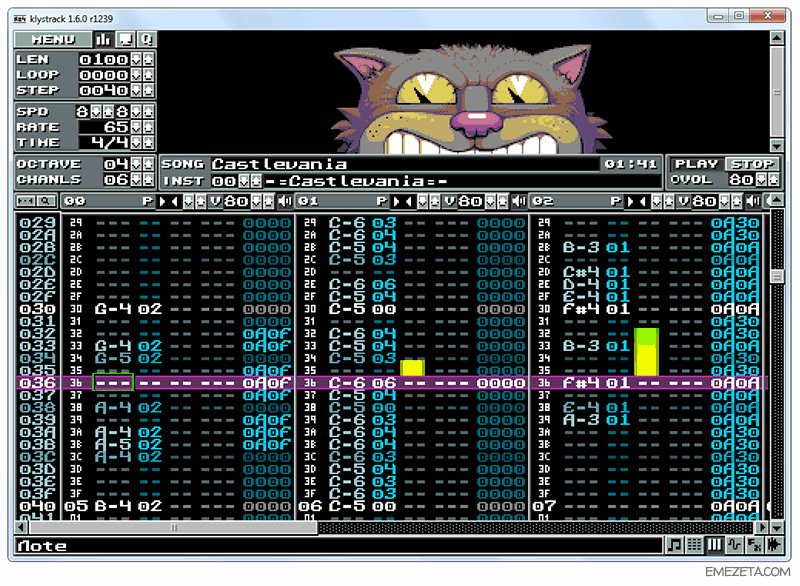800x586 pixels.
Task: Click the horizontal scrollbar left arrow
Action: click(21, 527)
